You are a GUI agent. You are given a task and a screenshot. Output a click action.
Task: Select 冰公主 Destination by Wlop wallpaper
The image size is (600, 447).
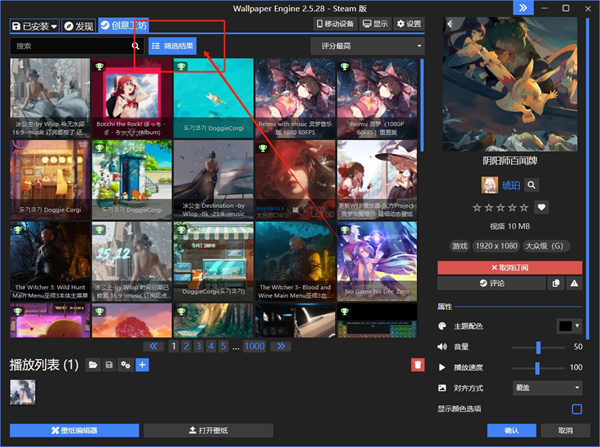point(214,180)
